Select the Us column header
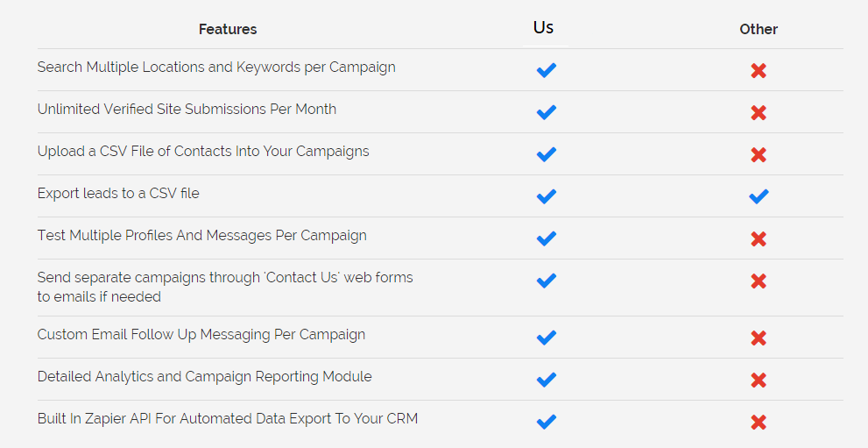 (x=544, y=28)
